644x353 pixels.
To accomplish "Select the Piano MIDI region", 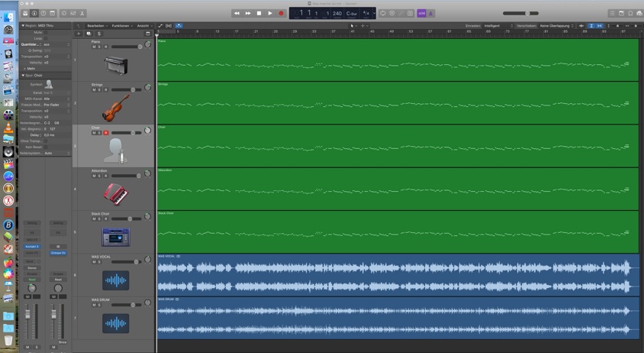I will point(398,60).
